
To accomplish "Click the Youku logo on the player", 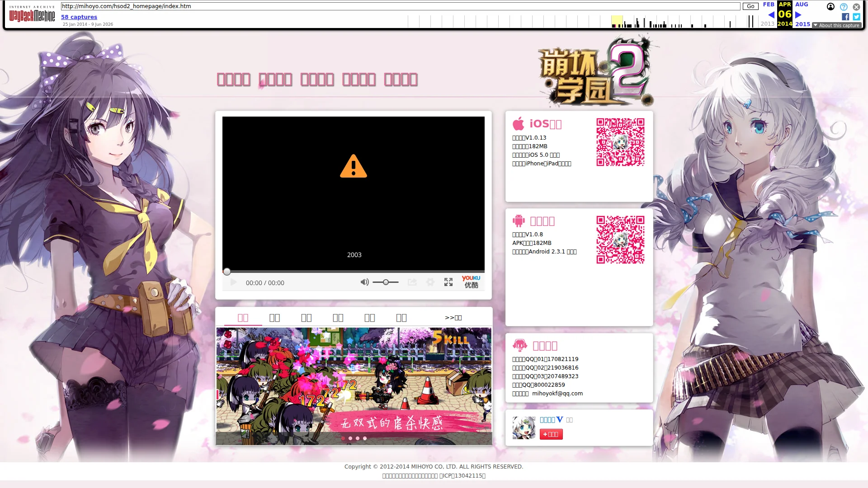I will (471, 282).
